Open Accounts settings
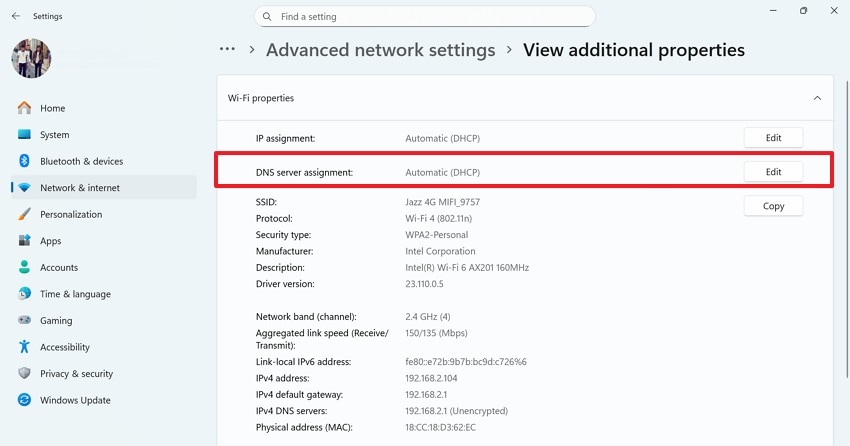 point(104,267)
